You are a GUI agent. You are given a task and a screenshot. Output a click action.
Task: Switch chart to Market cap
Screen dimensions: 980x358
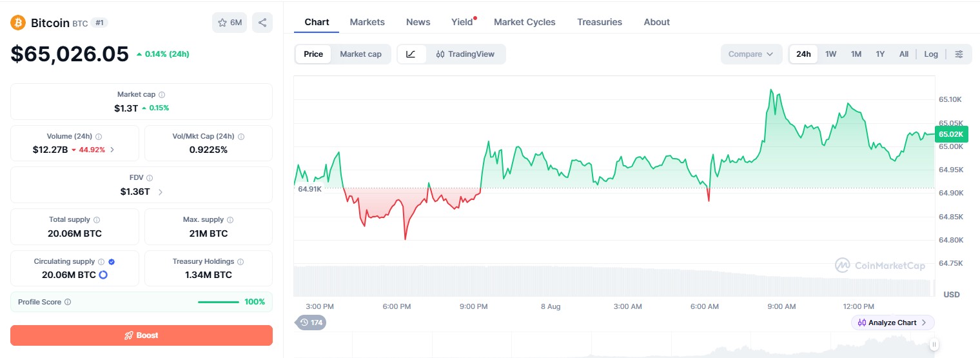point(361,54)
